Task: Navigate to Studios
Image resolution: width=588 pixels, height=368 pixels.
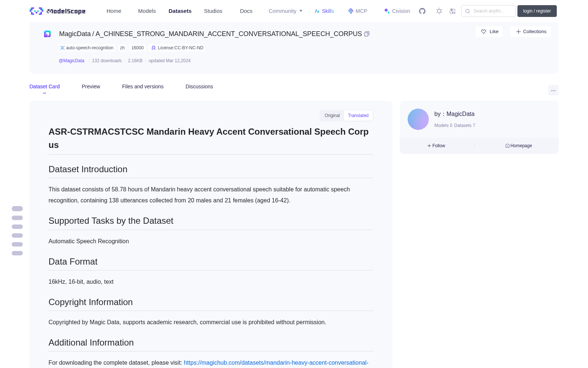Action: click(213, 11)
